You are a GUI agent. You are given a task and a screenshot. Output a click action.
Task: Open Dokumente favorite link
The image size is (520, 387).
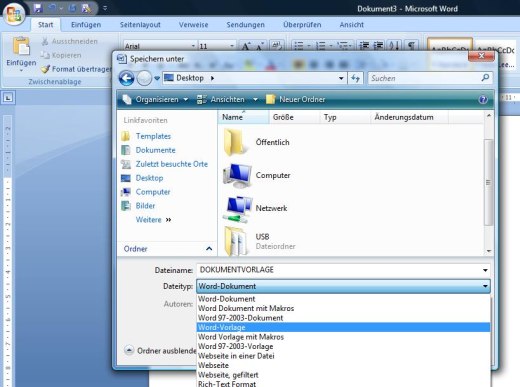[x=155, y=150]
